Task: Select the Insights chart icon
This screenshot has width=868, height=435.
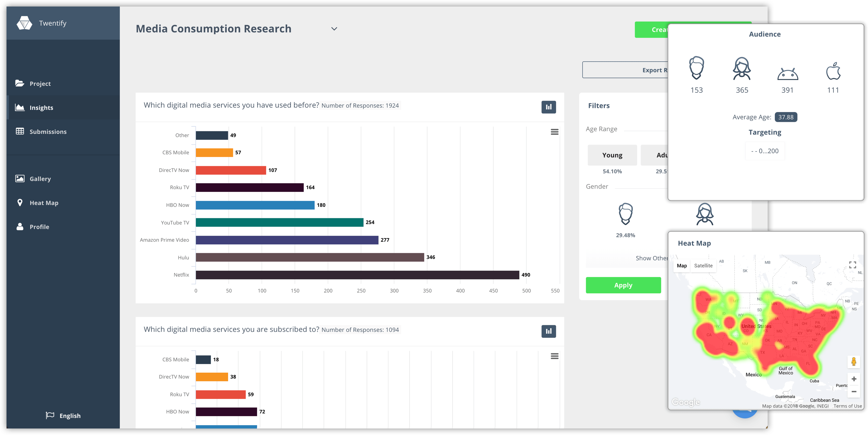Action: 20,107
